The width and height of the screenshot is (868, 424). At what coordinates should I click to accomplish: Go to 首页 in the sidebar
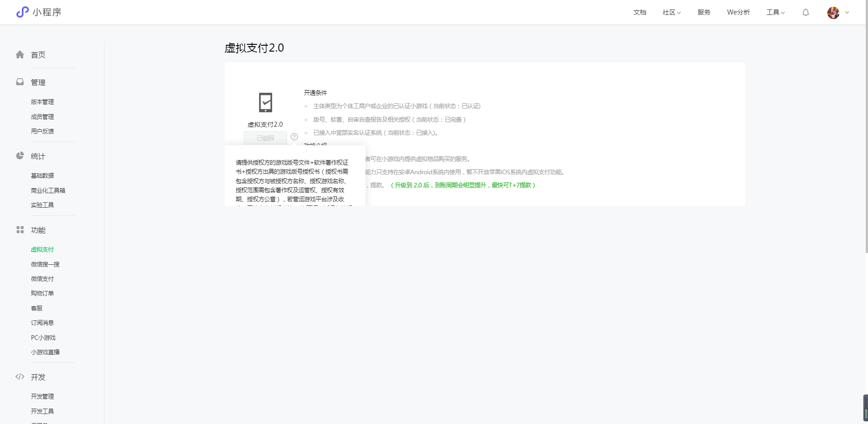pyautogui.click(x=38, y=55)
